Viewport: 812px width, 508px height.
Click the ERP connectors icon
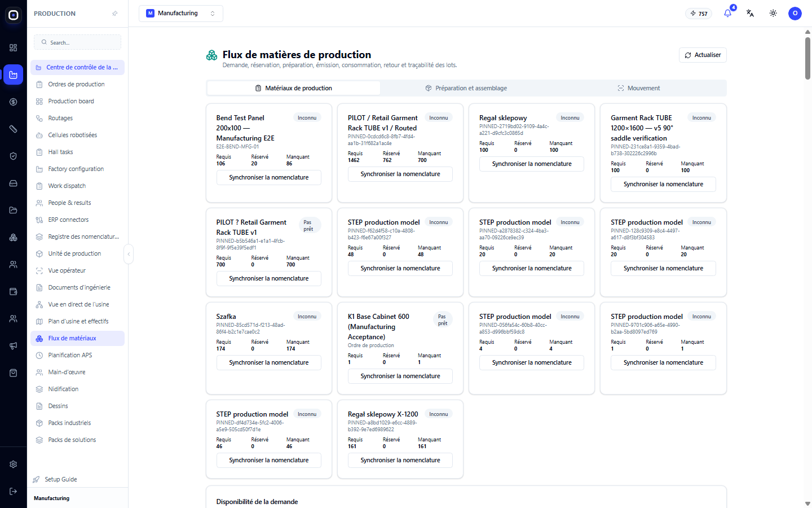coord(39,220)
